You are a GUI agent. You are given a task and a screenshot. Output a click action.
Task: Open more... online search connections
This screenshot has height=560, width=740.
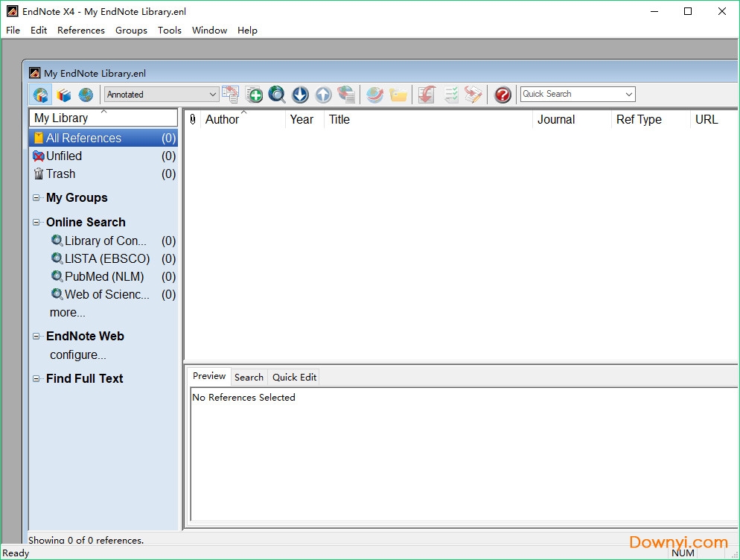pyautogui.click(x=67, y=313)
